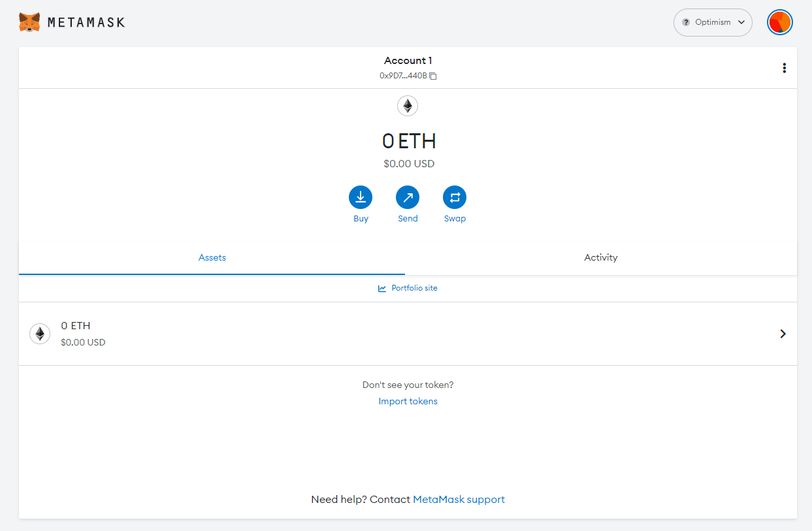Open MetaMask support link

458,499
